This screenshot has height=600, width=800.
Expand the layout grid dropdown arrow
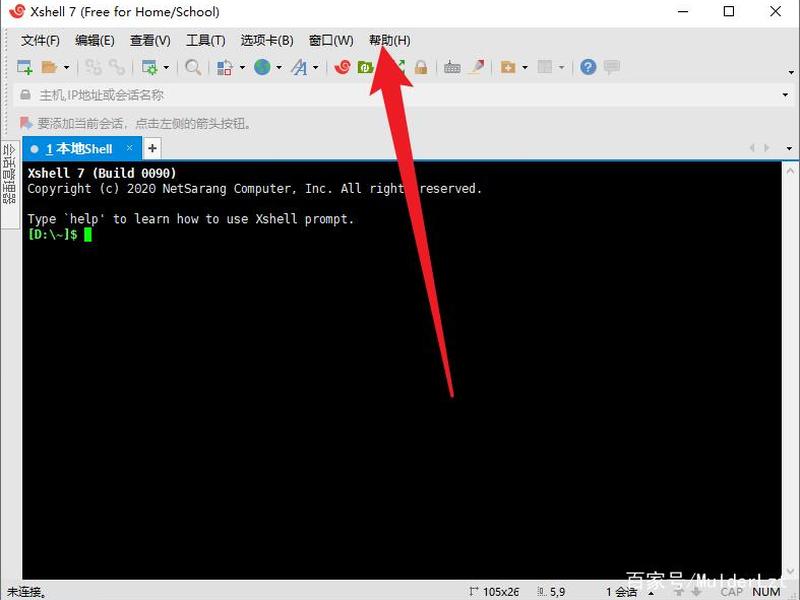[x=562, y=67]
